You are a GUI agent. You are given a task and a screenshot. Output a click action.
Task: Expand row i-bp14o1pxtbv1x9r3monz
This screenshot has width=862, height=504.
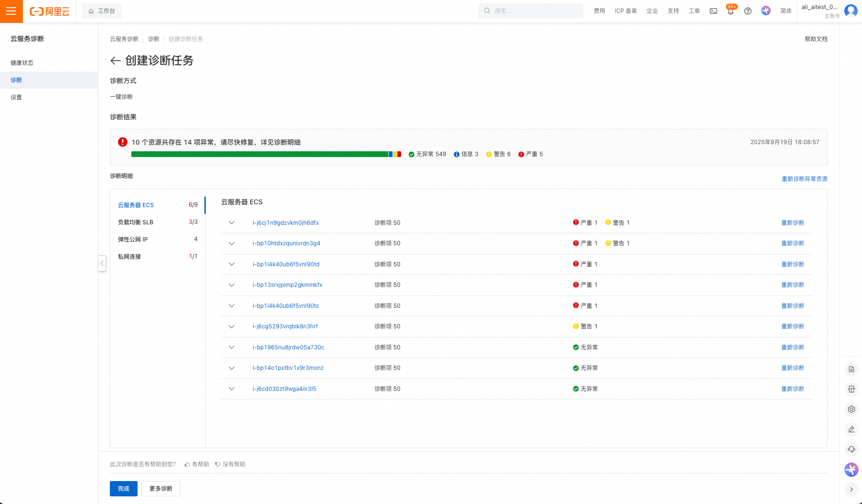(232, 368)
